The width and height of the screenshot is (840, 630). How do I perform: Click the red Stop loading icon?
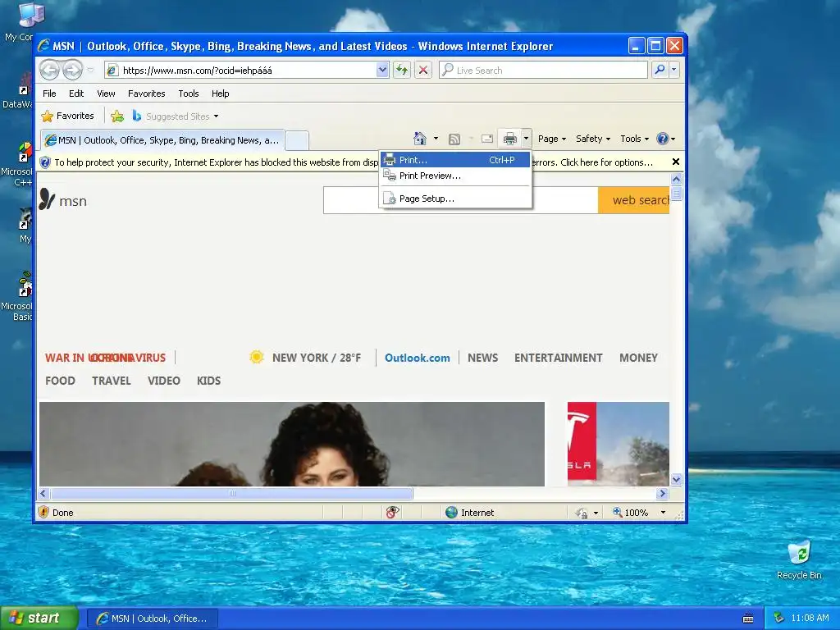tap(423, 70)
